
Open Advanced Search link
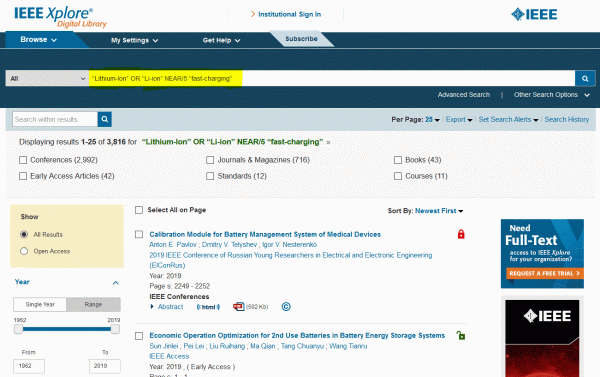[464, 95]
